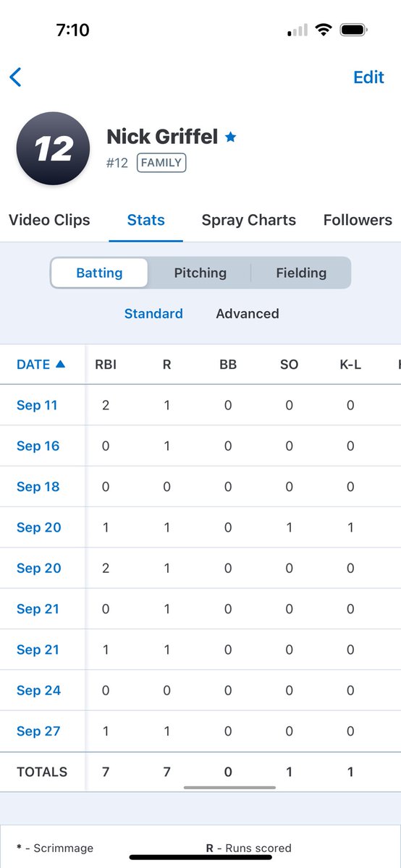
Task: Select the Standard stats view
Action: 153,313
